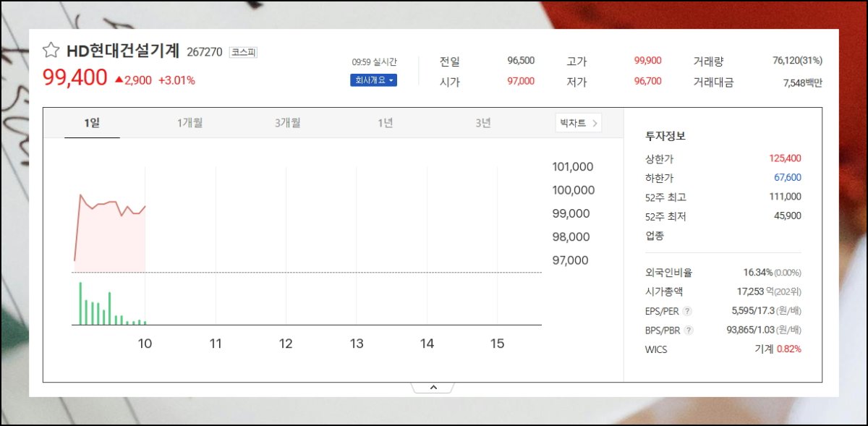868x426 pixels.
Task: Click the 저가 value 96,700
Action: (x=647, y=81)
